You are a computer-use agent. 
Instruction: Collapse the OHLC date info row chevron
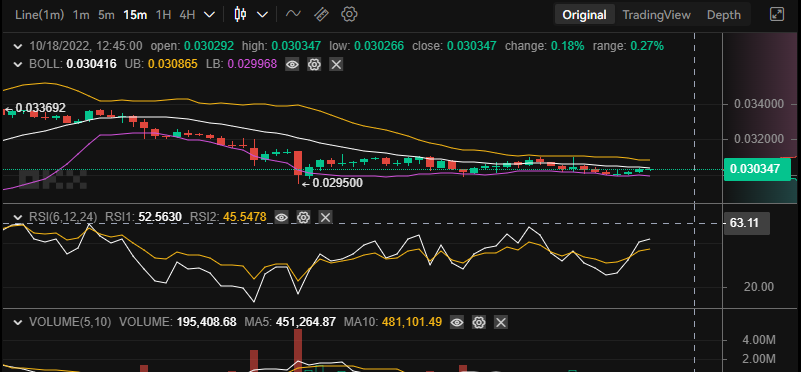pos(18,46)
